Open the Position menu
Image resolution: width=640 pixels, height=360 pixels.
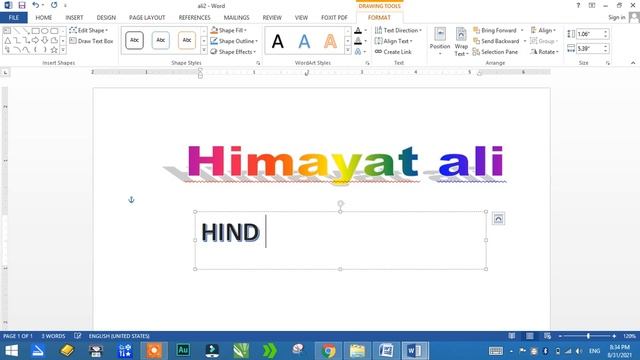pyautogui.click(x=440, y=41)
